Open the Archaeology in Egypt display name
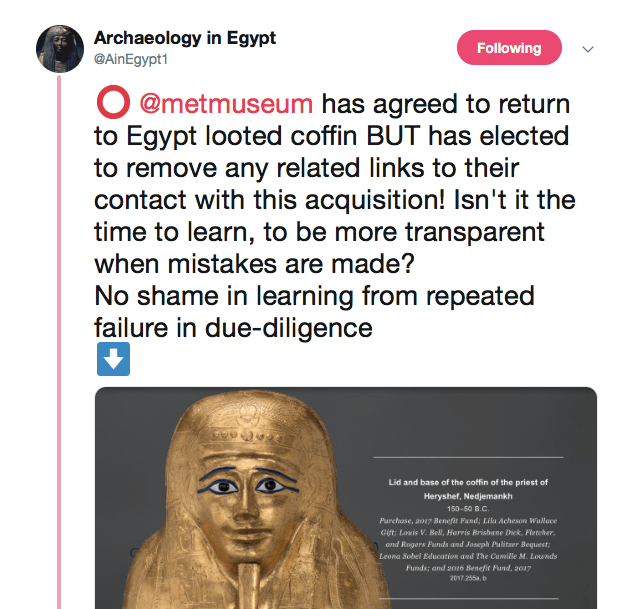Image resolution: width=634 pixels, height=609 pixels. click(185, 38)
